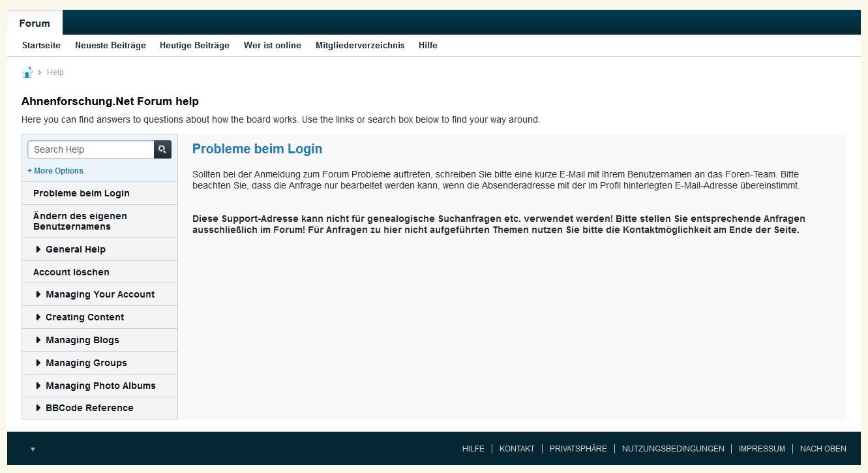Expand the Creating Content section
The image size is (868, 473).
84,317
